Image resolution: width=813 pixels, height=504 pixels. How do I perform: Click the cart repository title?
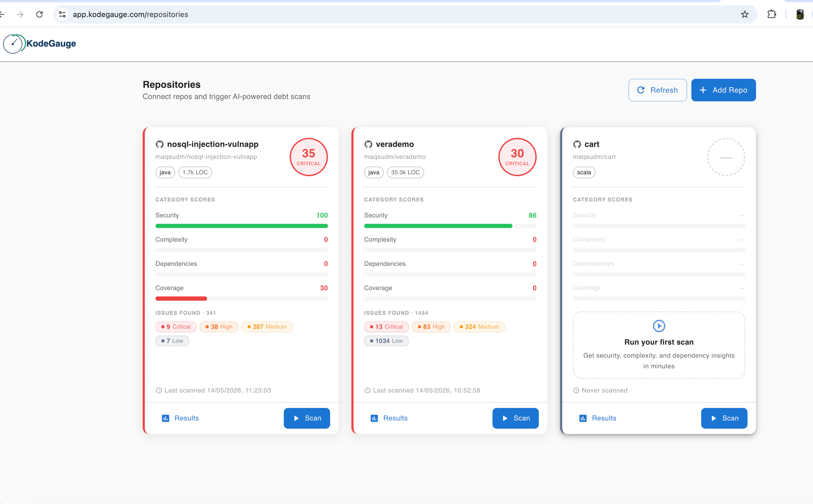pyautogui.click(x=592, y=144)
